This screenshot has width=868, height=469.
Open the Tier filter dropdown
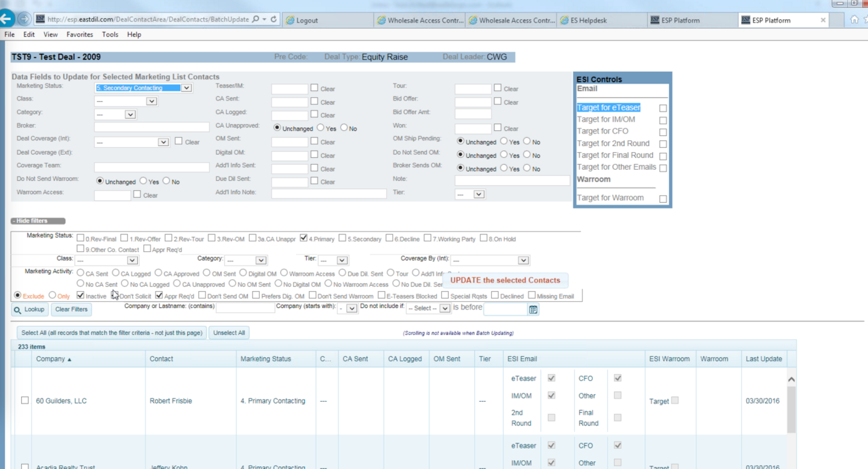[x=342, y=260]
